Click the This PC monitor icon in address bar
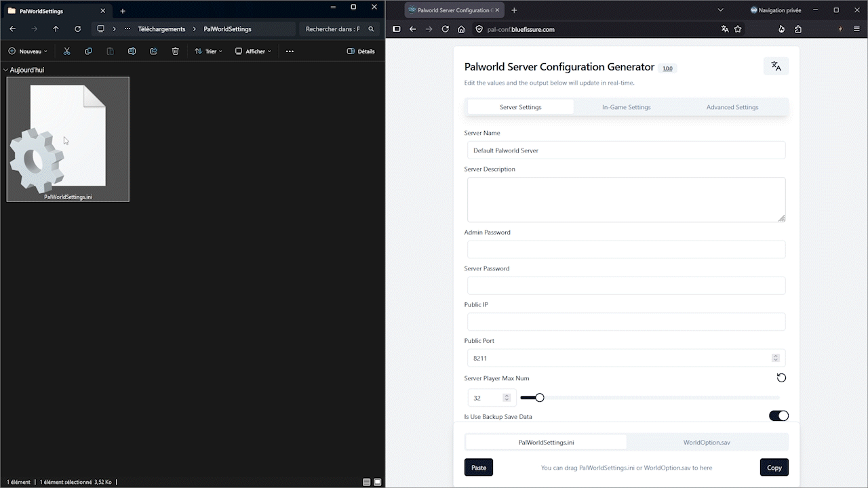 point(101,29)
